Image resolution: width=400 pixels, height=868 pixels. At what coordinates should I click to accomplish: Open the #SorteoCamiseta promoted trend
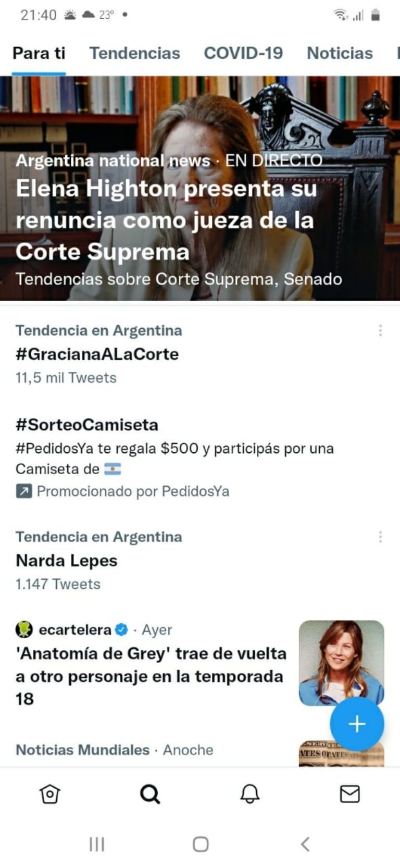tap(87, 425)
